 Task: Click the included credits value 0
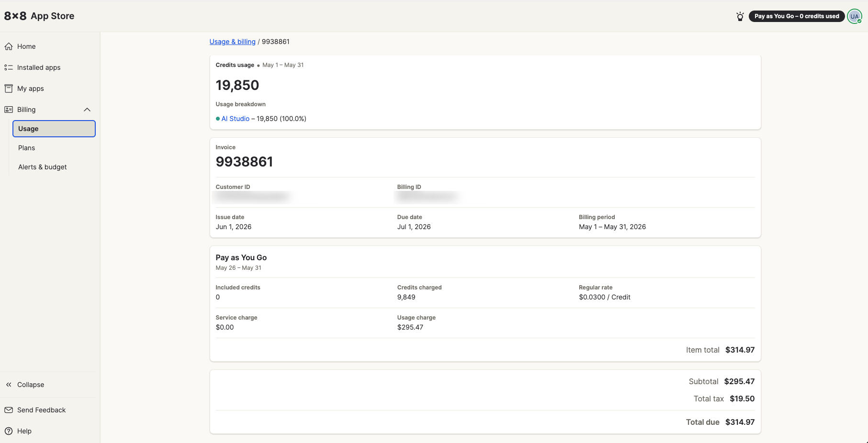pyautogui.click(x=218, y=297)
